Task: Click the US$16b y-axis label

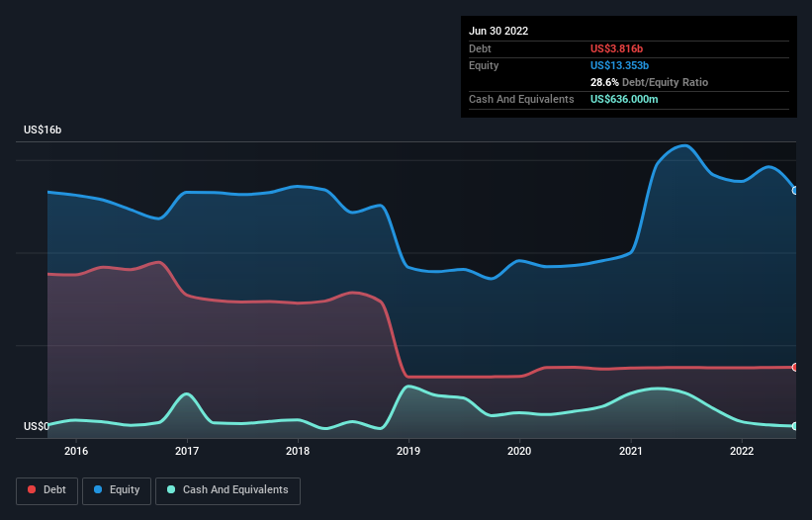Action: coord(43,130)
